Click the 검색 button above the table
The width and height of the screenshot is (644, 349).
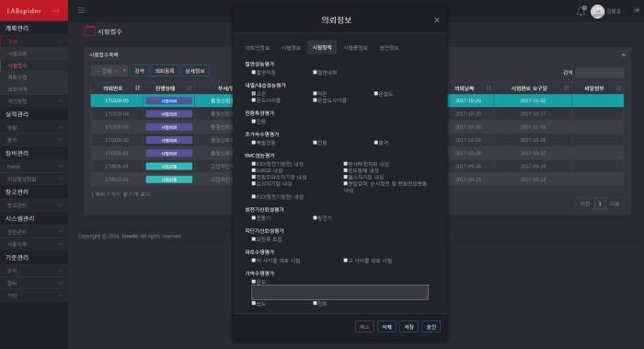(139, 71)
